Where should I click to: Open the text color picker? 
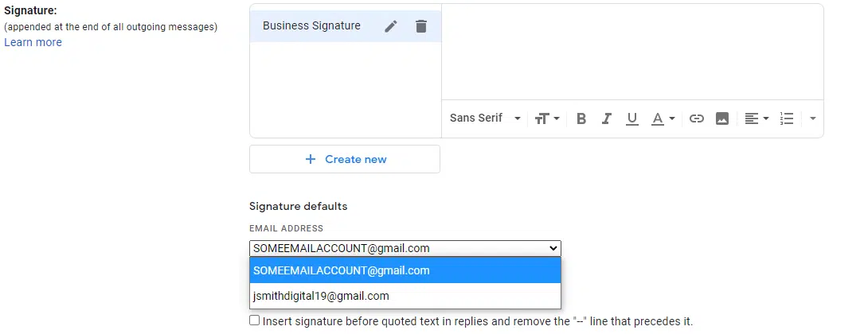pos(663,118)
